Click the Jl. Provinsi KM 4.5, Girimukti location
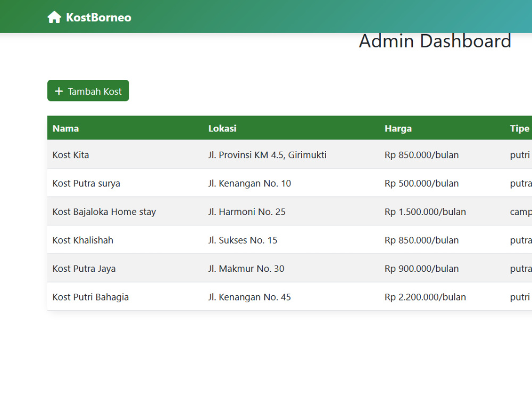 (x=268, y=155)
